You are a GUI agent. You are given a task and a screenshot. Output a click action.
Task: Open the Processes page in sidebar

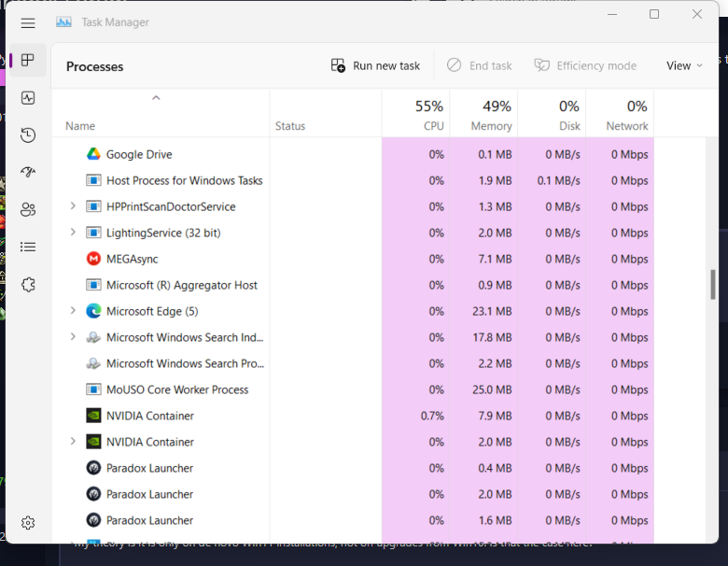click(x=28, y=60)
